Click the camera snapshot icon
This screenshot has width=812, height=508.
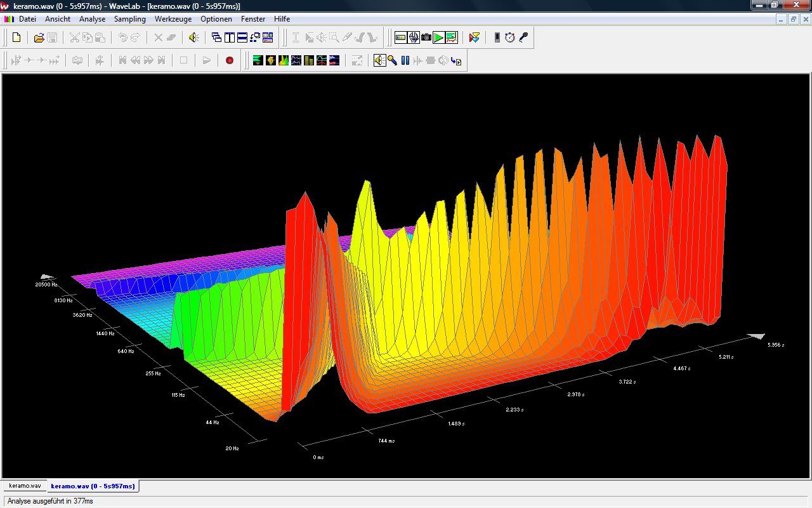pos(426,37)
